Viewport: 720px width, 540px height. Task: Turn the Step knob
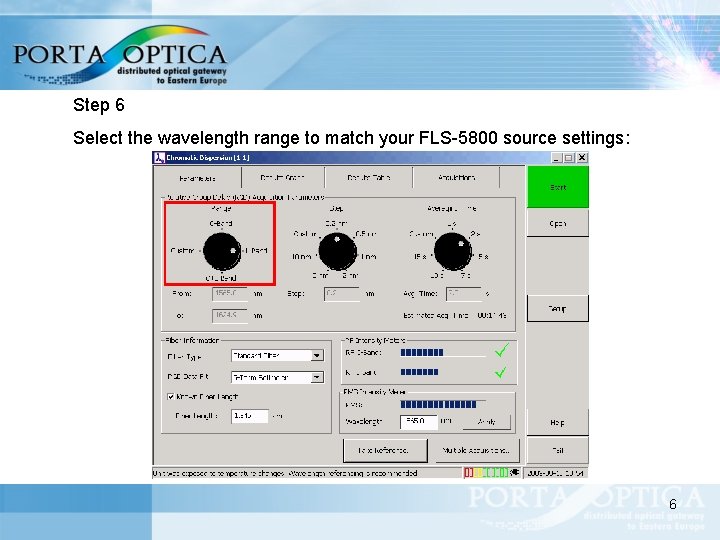coord(338,252)
